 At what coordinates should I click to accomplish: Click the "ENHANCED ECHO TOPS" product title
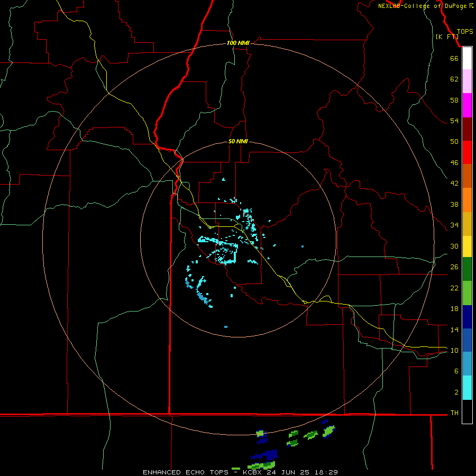click(186, 472)
